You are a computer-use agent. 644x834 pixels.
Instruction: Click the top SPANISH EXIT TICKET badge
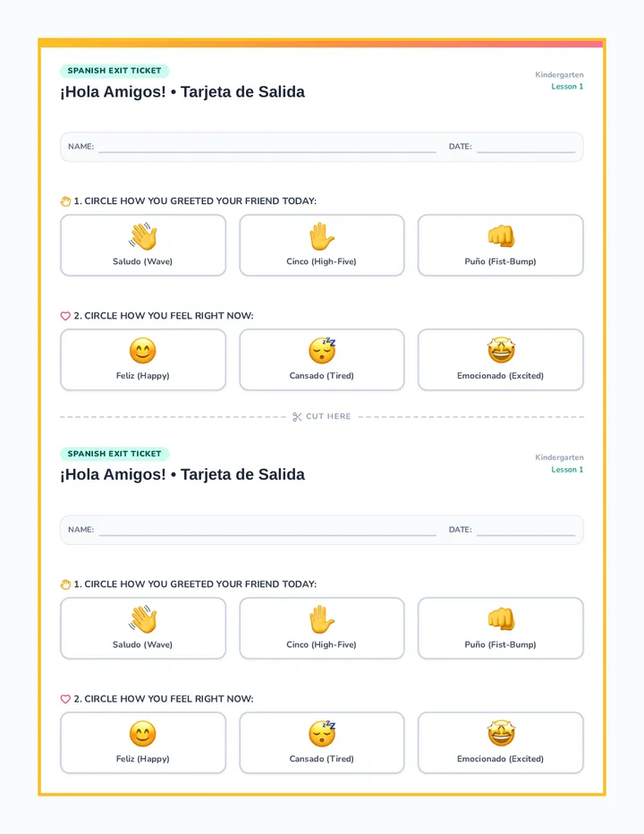[x=114, y=71]
